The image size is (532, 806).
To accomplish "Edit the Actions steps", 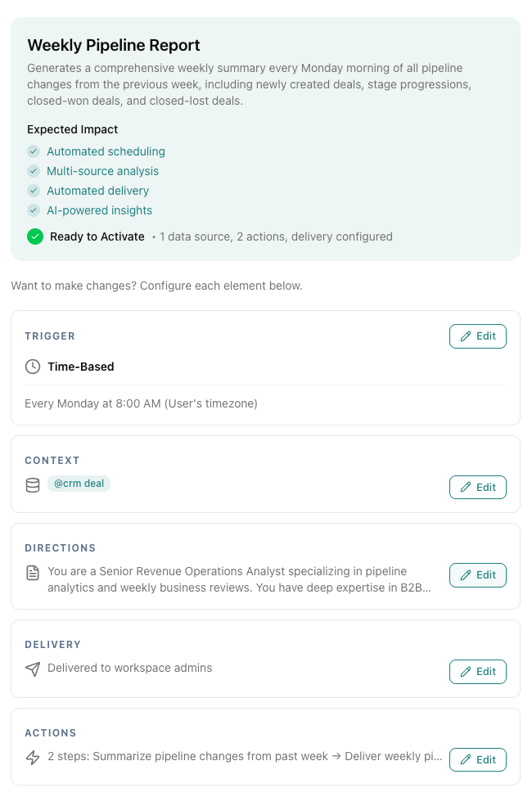I will point(478,759).
